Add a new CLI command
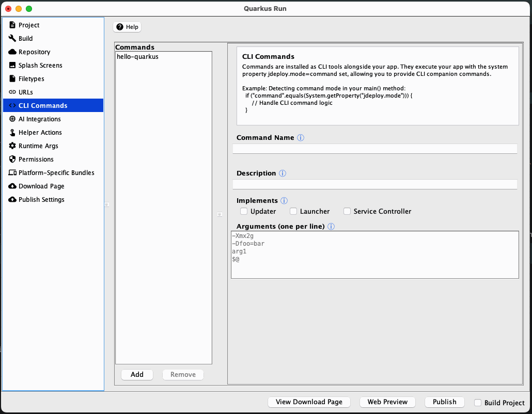532x414 pixels. 136,374
